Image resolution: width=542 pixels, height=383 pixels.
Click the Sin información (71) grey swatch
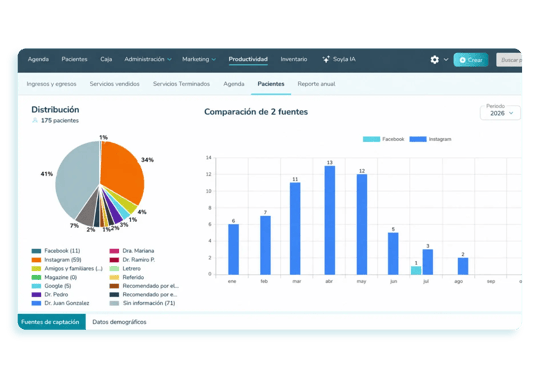tap(114, 303)
